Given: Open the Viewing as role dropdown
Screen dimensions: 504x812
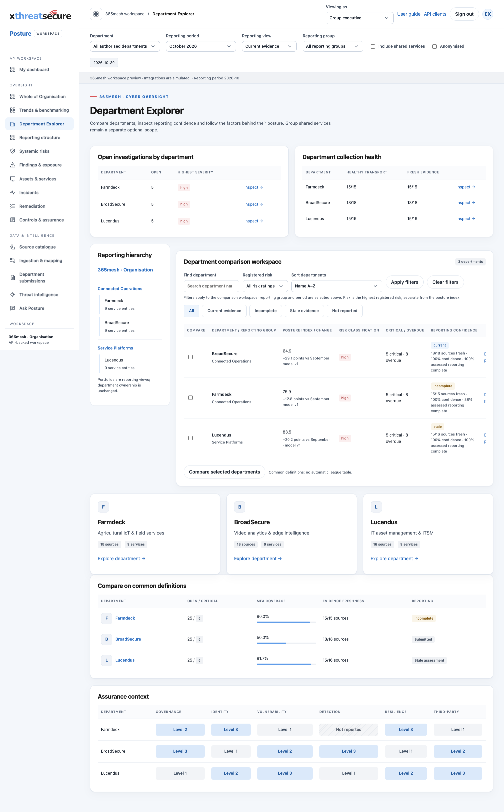Looking at the screenshot, I should pyautogui.click(x=359, y=18).
